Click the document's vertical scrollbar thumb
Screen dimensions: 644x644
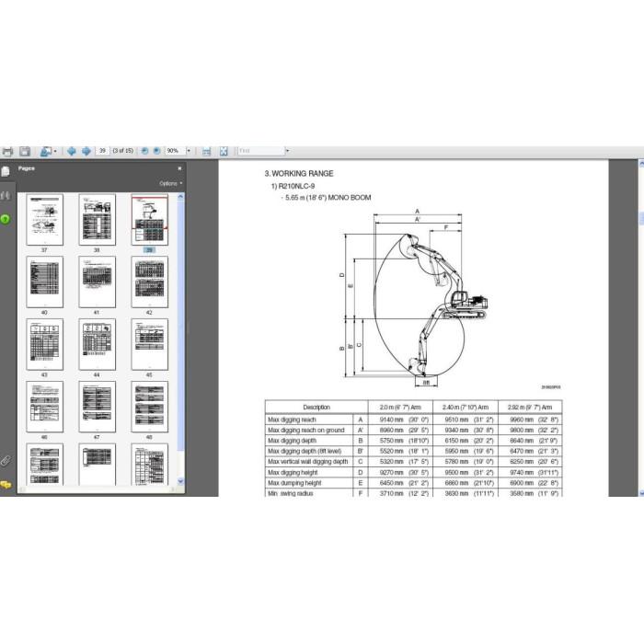[641, 218]
